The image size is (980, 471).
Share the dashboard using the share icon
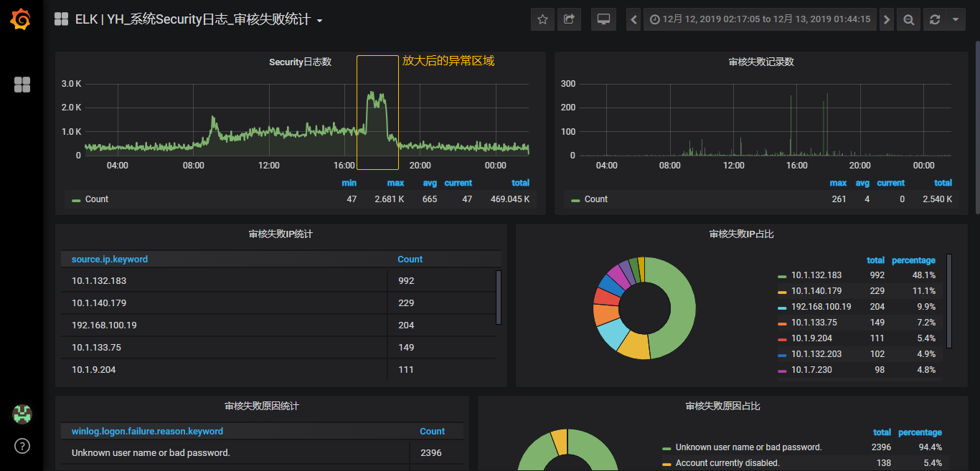point(569,19)
